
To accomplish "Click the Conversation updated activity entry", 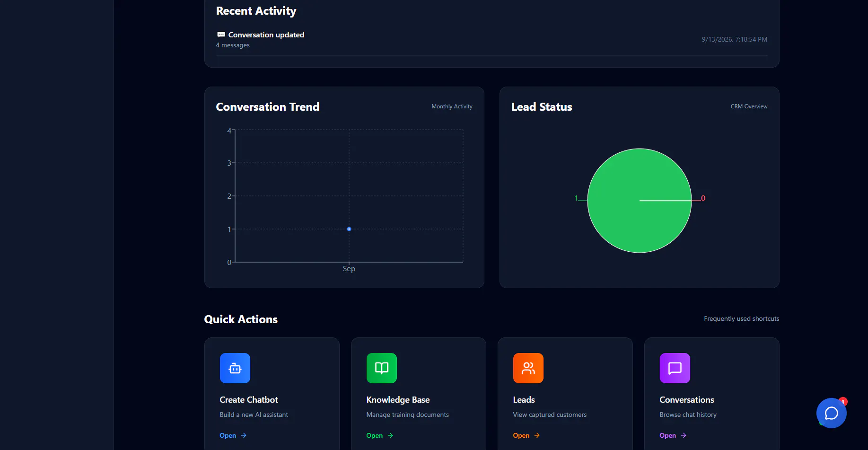I will point(491,40).
